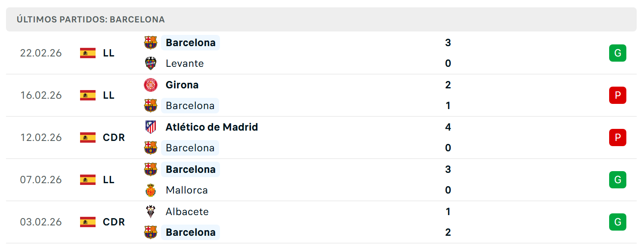This screenshot has height=250, width=644.
Task: Click green G badge for Albacete match
Action: pyautogui.click(x=617, y=222)
